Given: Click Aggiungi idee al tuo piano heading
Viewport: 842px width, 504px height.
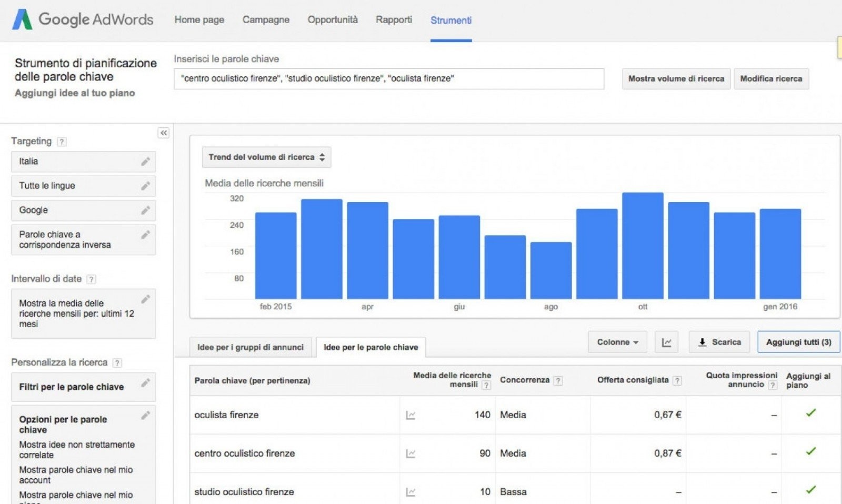Looking at the screenshot, I should (75, 93).
